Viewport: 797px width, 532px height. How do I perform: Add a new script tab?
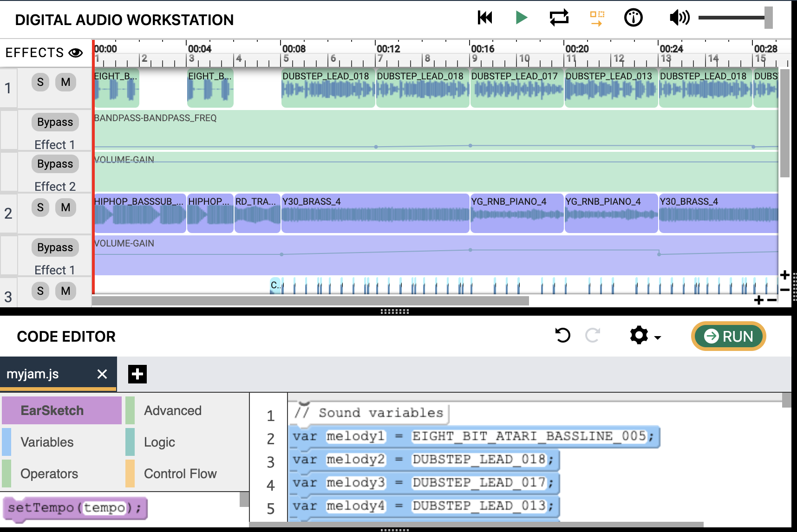(x=137, y=374)
